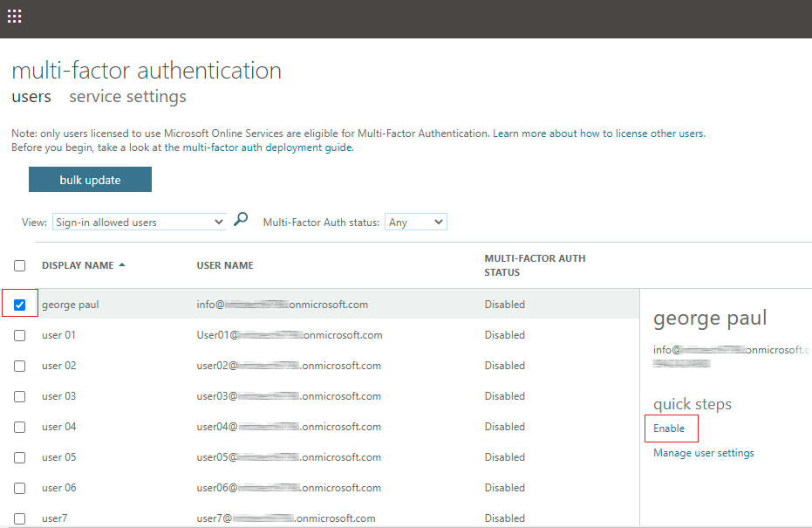
Task: Open the app launcher waffle icon
Action: (15, 17)
